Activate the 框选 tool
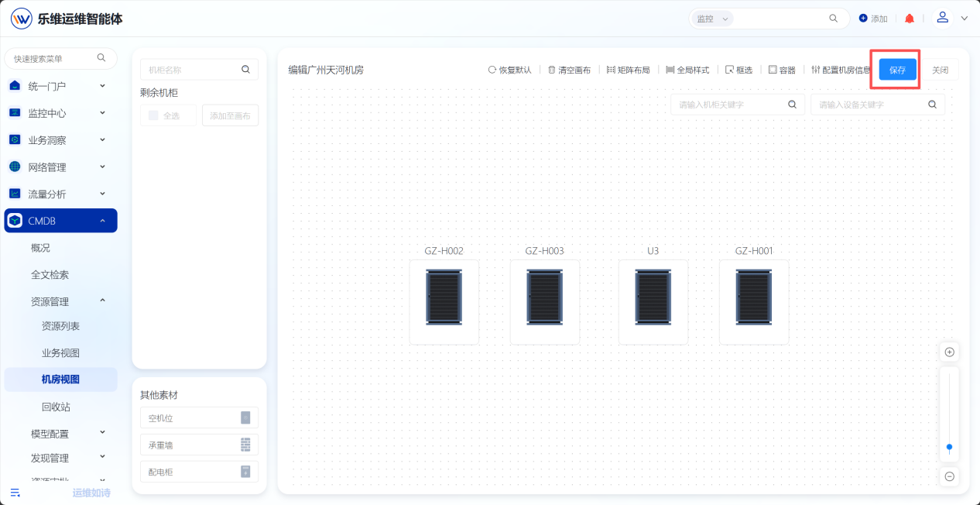This screenshot has width=980, height=505. click(x=738, y=70)
